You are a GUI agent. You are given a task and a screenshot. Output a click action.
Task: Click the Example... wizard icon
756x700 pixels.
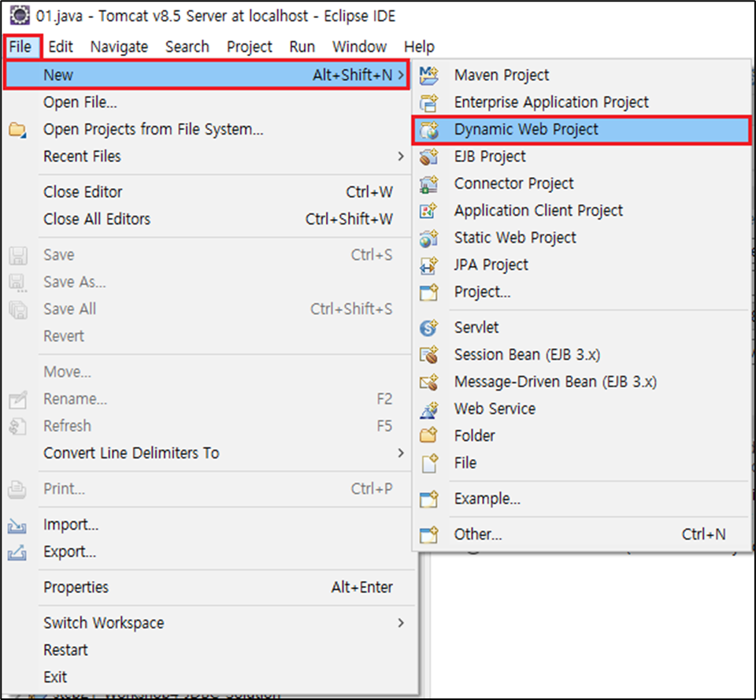(428, 499)
